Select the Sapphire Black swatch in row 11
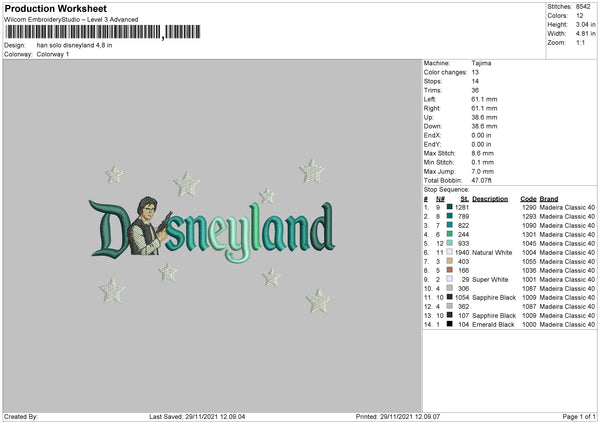The height and width of the screenshot is (424, 600). (x=450, y=297)
